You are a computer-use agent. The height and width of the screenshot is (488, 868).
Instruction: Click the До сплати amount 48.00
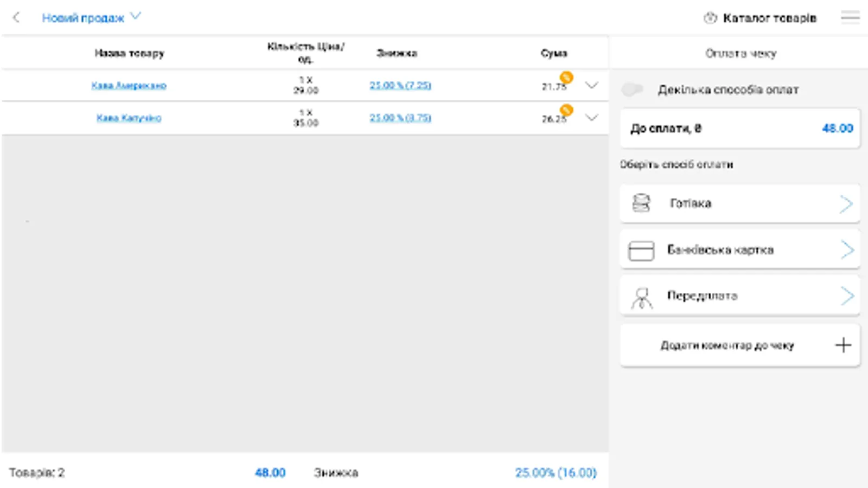(837, 128)
